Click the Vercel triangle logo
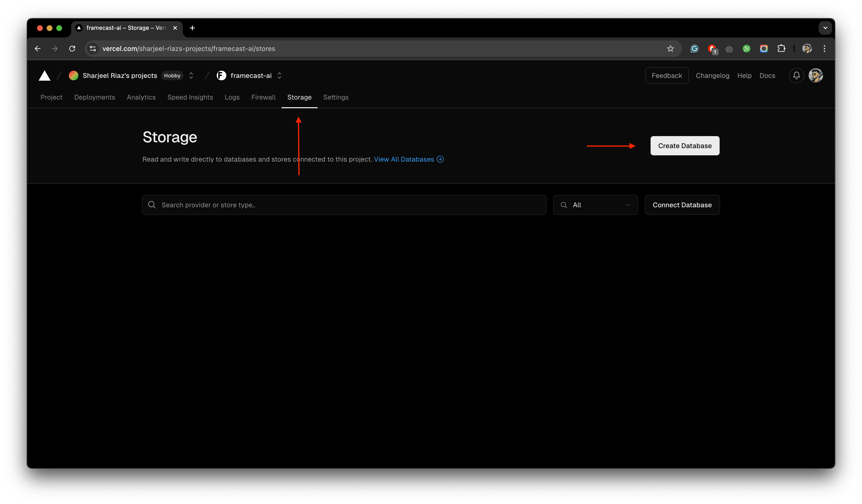The image size is (862, 504). (x=44, y=76)
